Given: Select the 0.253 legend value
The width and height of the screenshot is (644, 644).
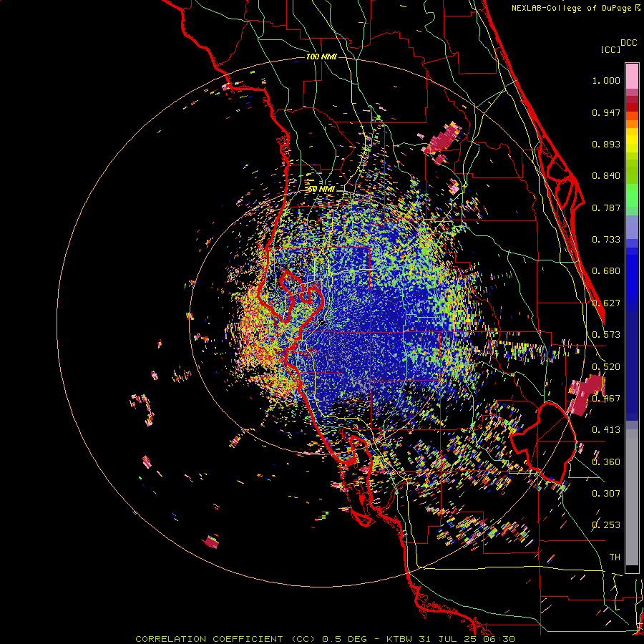Looking at the screenshot, I should point(606,525).
